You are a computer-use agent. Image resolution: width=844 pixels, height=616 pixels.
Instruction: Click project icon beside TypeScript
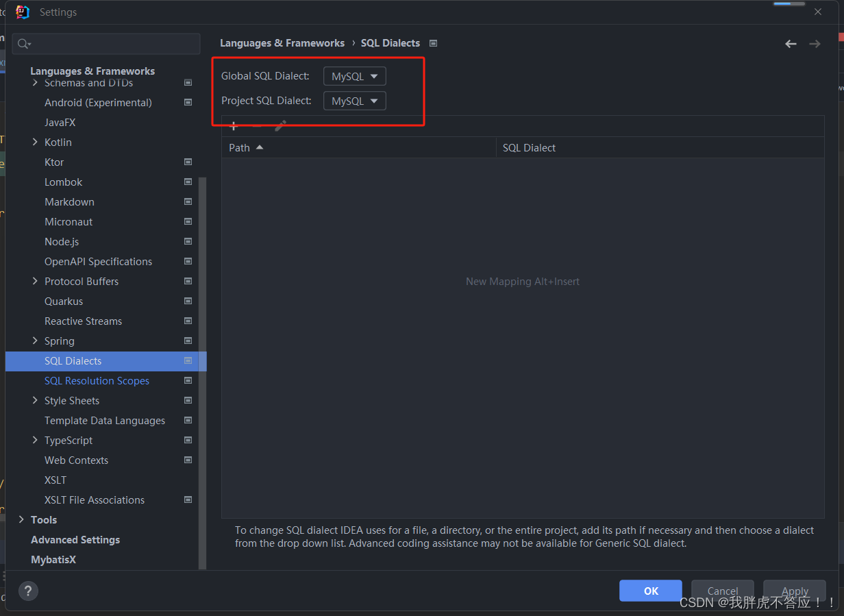pos(188,440)
